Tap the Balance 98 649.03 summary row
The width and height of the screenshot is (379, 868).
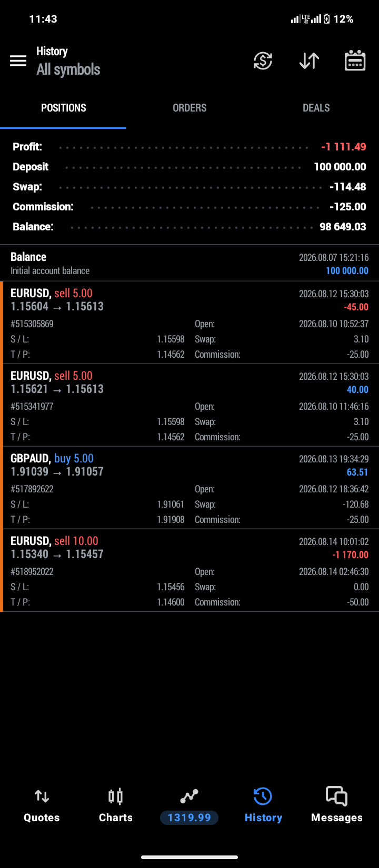[189, 227]
